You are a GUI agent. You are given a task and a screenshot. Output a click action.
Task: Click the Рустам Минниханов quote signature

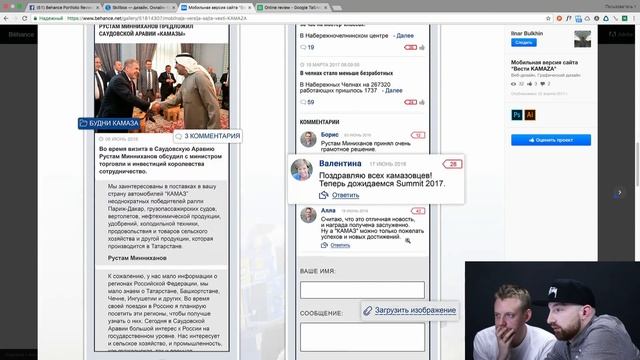137,258
